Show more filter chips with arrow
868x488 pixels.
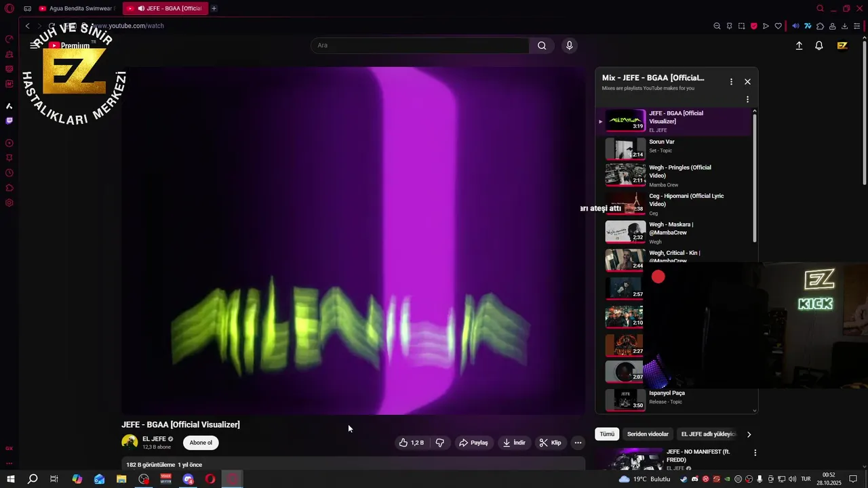point(749,434)
